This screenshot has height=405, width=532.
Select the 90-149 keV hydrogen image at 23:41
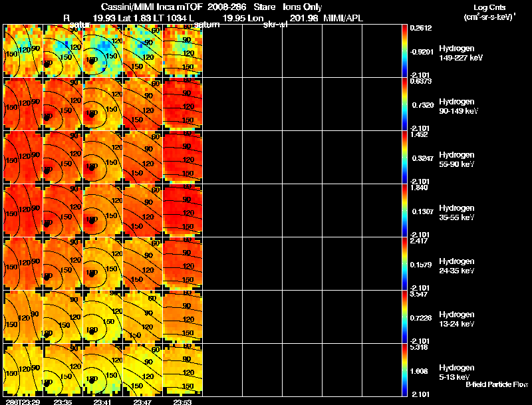pyautogui.click(x=103, y=104)
